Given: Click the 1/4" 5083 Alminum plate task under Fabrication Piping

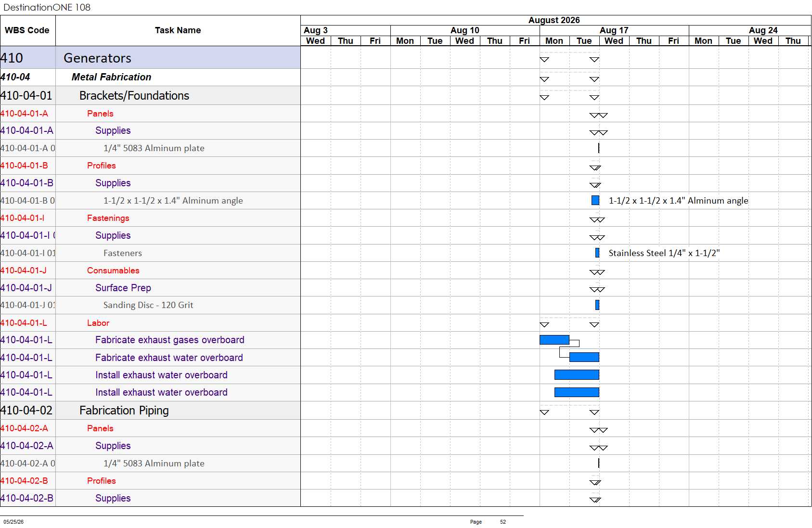Looking at the screenshot, I should pyautogui.click(x=154, y=464).
